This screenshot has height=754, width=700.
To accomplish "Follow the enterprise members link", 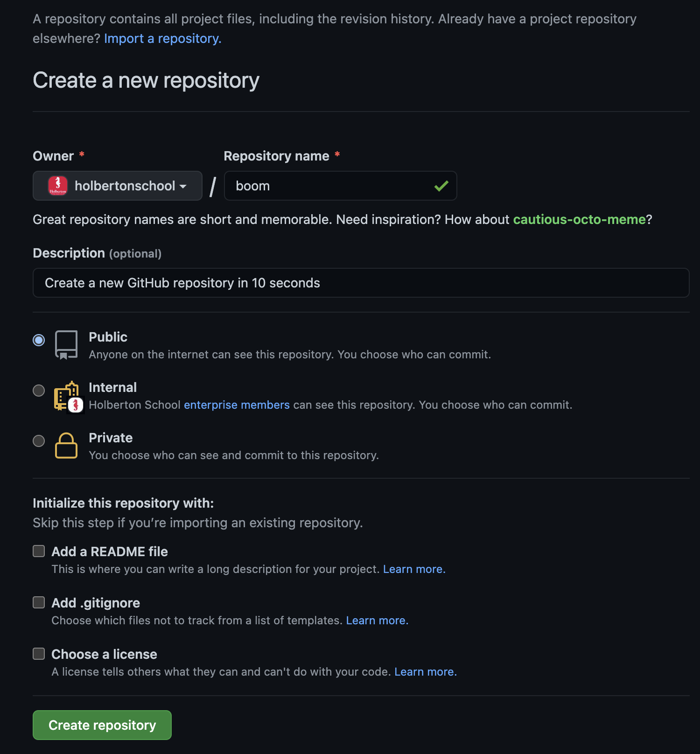I will 237,405.
